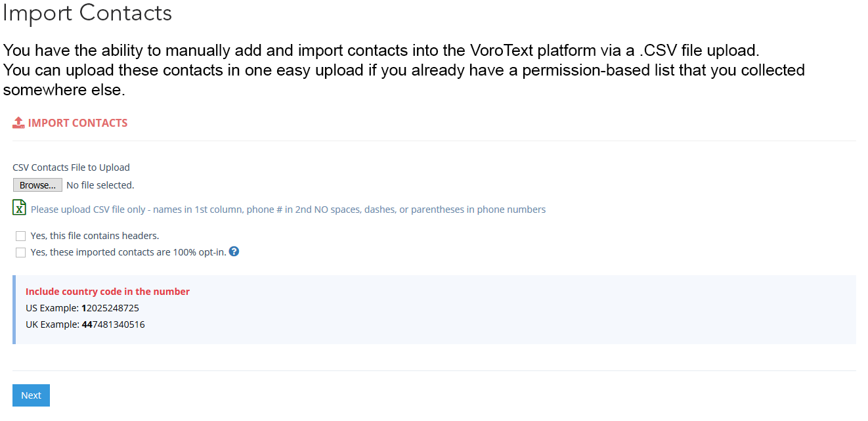The image size is (868, 421).
Task: Click the 'No file selected.' text
Action: coord(100,185)
